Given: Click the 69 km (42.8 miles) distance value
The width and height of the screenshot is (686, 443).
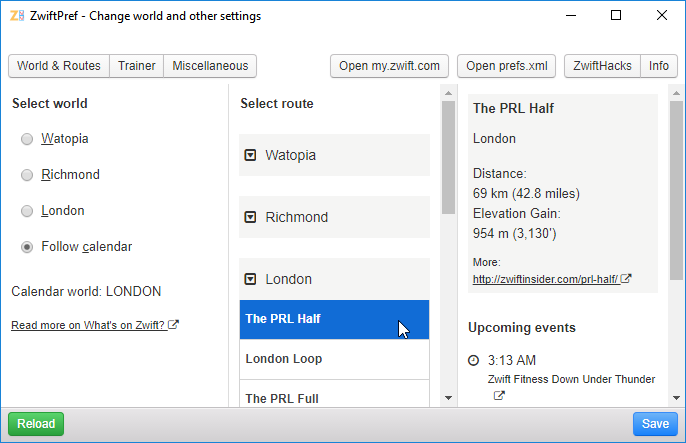Looking at the screenshot, I should tap(526, 194).
